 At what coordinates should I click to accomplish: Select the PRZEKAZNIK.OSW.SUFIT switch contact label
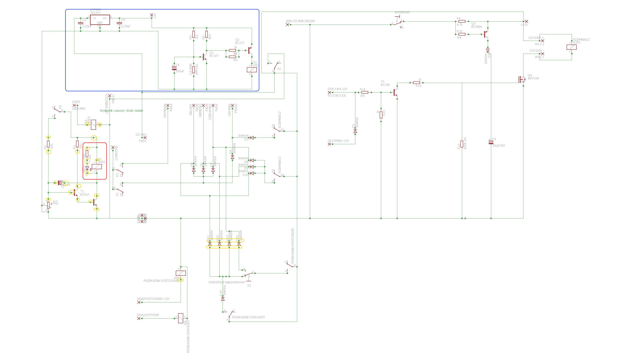(248, 318)
